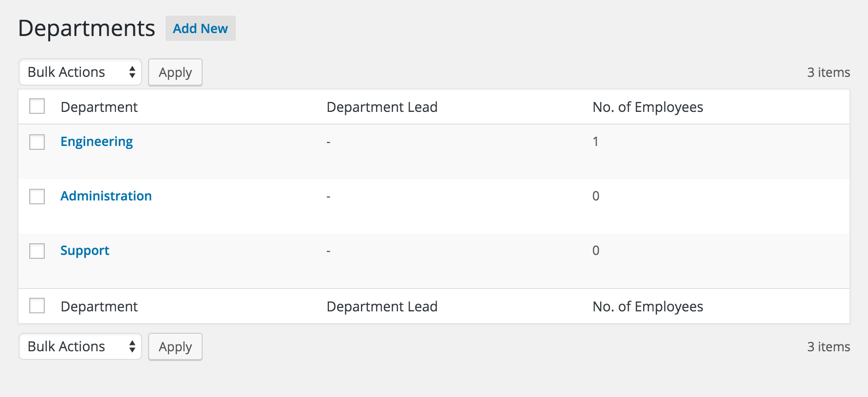Viewport: 868px width, 397px height.
Task: Click the Engineering employee count value
Action: [595, 142]
